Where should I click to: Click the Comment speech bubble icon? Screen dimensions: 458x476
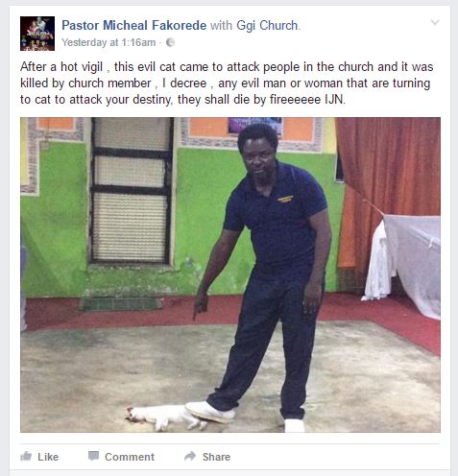pos(93,456)
